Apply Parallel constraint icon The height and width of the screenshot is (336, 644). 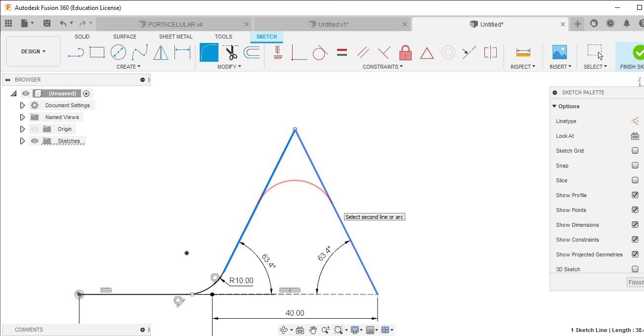pyautogui.click(x=363, y=52)
